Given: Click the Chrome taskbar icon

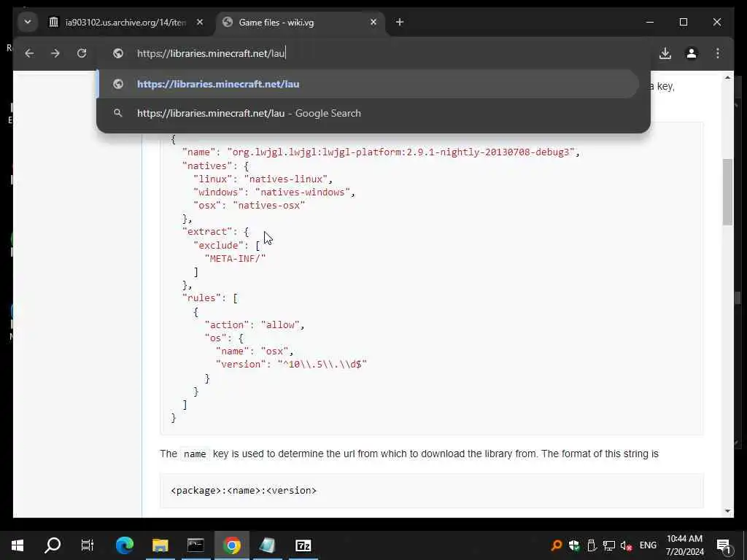Looking at the screenshot, I should pos(231,545).
